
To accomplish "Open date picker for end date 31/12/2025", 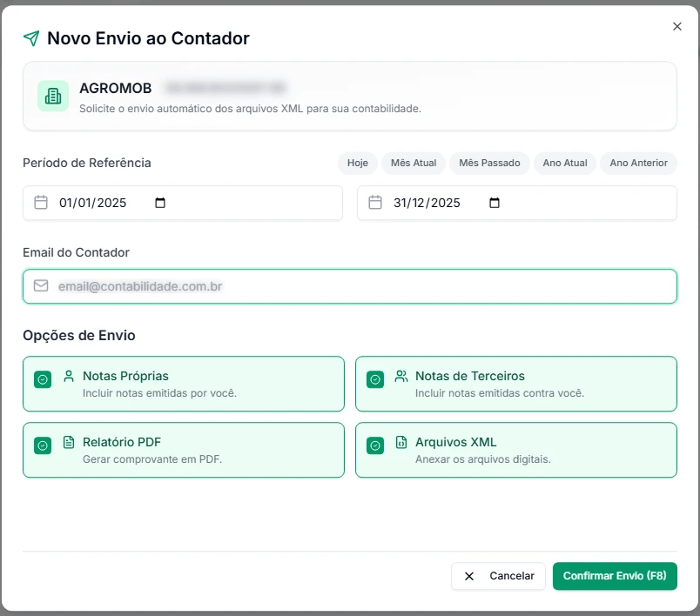I will [x=495, y=203].
